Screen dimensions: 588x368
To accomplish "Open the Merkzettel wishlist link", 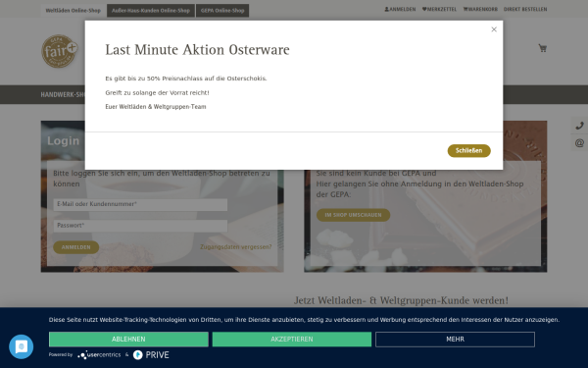I will tap(439, 9).
